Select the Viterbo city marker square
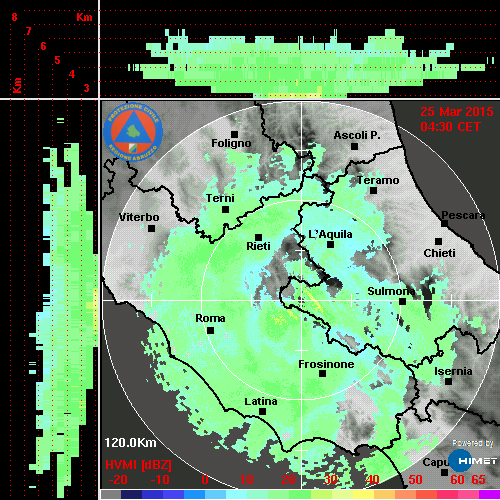 (151, 229)
